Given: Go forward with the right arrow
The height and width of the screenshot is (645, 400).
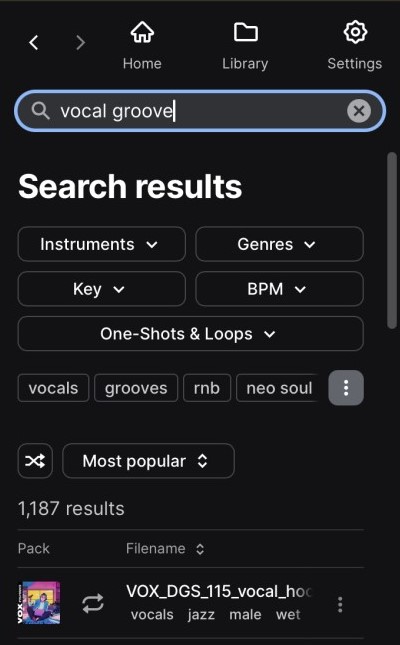Looking at the screenshot, I should pos(81,42).
